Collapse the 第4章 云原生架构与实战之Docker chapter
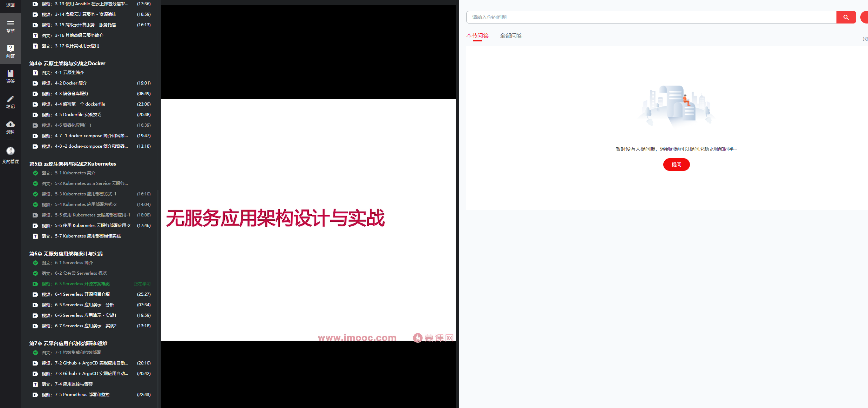The width and height of the screenshot is (868, 408). pyautogui.click(x=67, y=63)
